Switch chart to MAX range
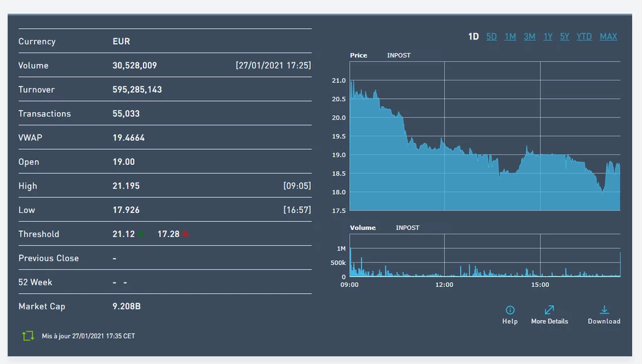This screenshot has width=642, height=364. click(608, 36)
